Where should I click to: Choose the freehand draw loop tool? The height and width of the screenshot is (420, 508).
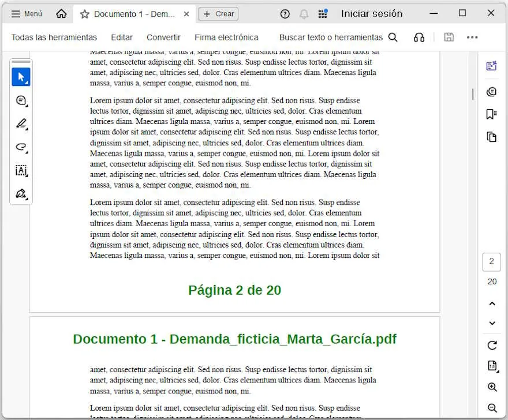21,147
